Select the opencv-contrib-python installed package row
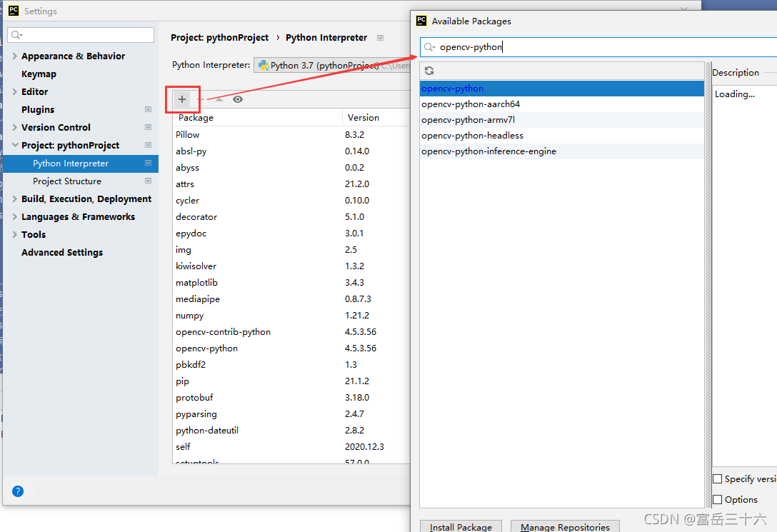This screenshot has height=532, width=777. coord(291,331)
